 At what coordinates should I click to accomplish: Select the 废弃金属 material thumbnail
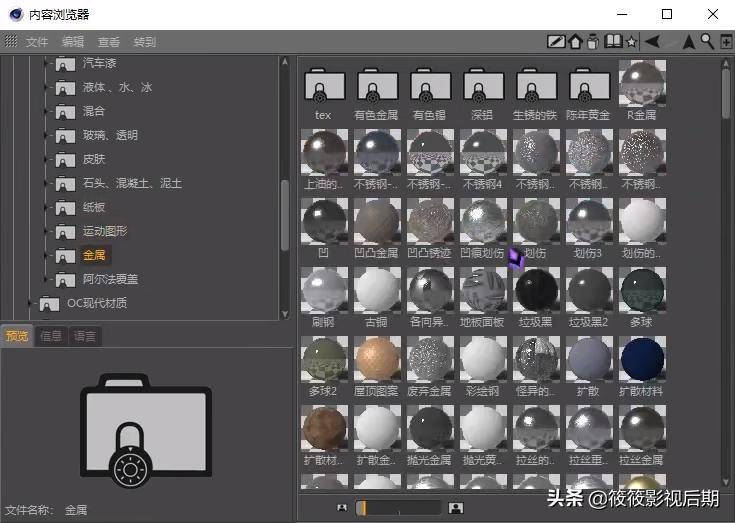coord(430,359)
